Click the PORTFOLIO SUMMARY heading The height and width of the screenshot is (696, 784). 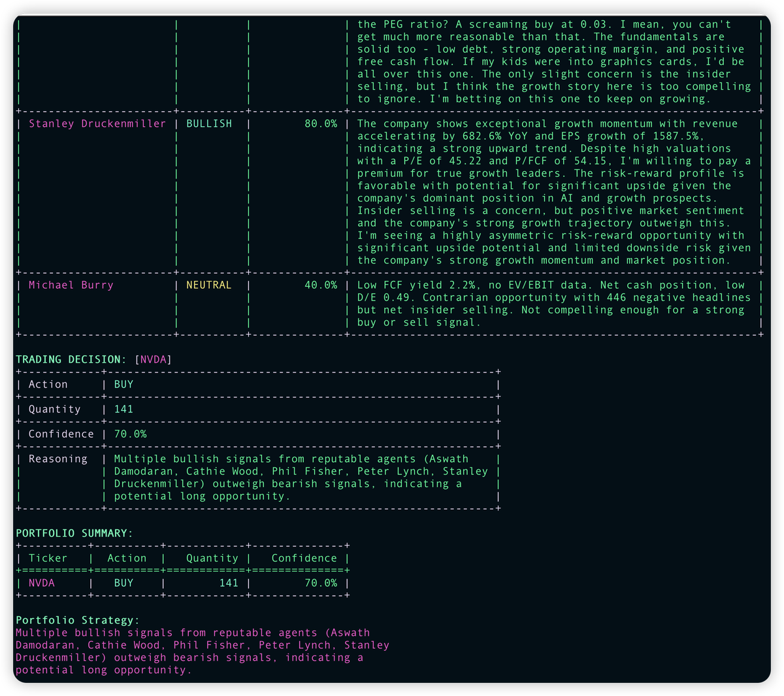[x=74, y=533]
